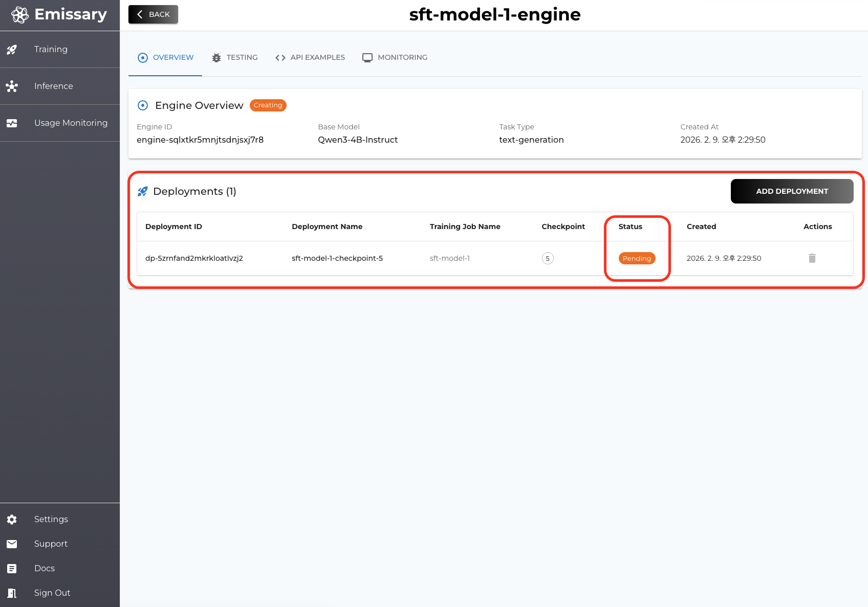Go to the Monitoring tab
The image size is (868, 607).
(x=395, y=57)
